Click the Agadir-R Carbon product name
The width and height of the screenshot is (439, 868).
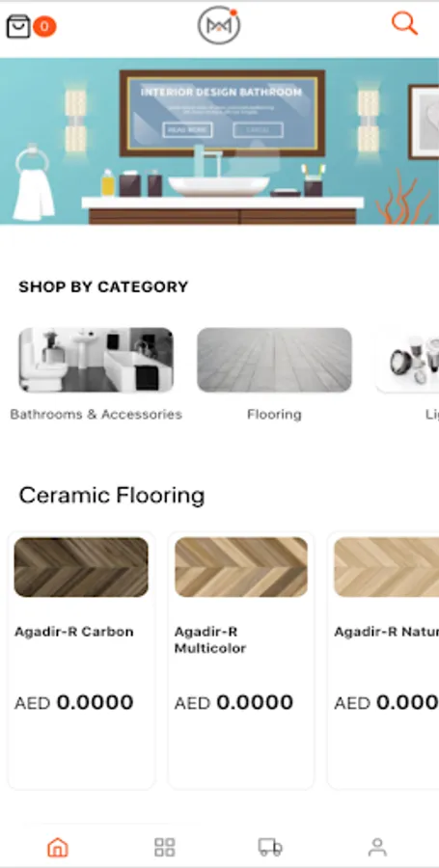[74, 632]
